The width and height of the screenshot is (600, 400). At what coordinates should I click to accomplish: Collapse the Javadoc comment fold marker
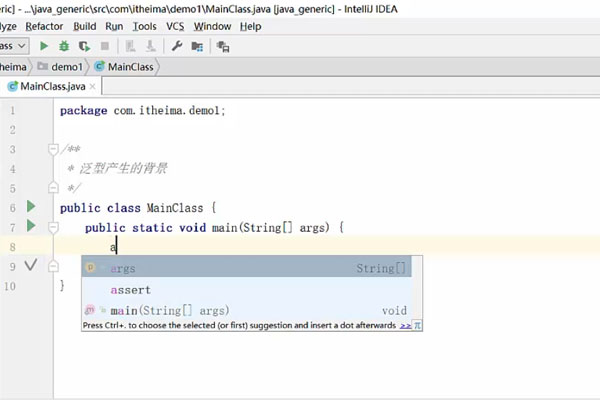tap(53, 149)
